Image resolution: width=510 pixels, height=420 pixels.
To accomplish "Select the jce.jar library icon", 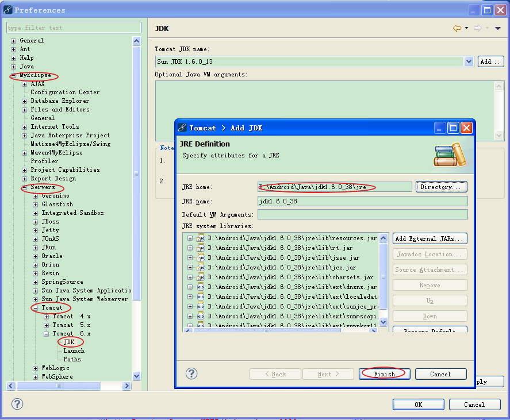I will tap(200, 267).
